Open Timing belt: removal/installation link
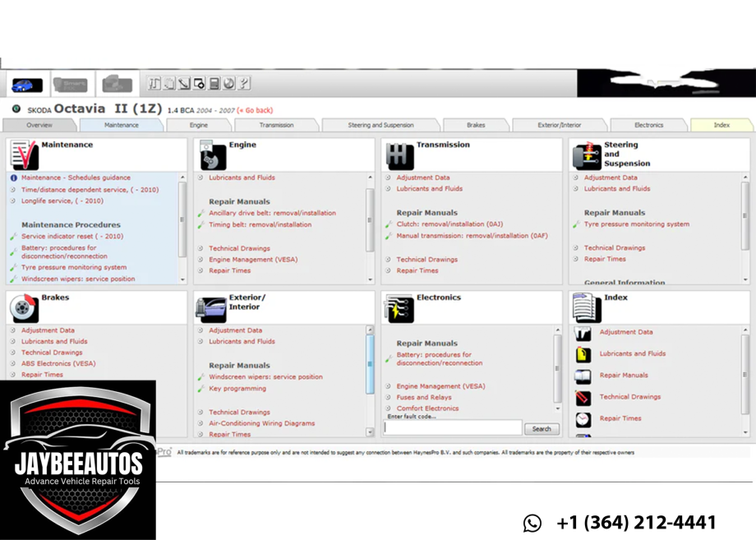This screenshot has width=756, height=540. point(260,224)
